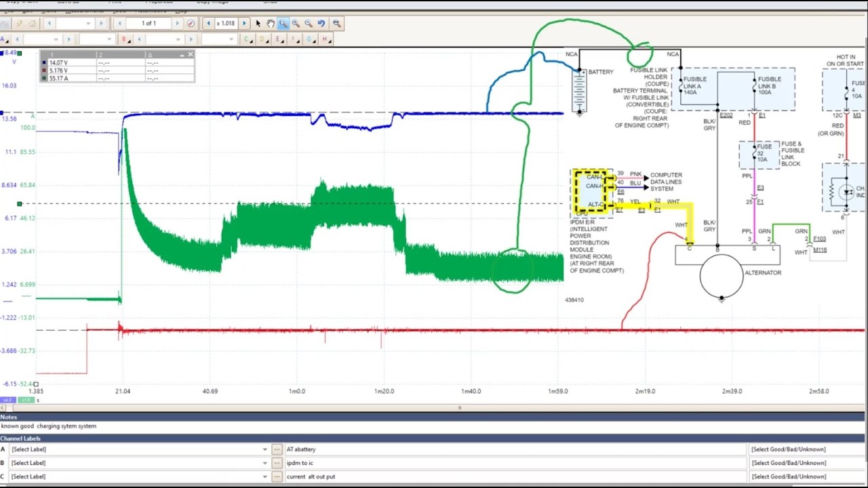The image size is (868, 488).
Task: Click ellipsis button for Channel B label
Action: pos(277,463)
